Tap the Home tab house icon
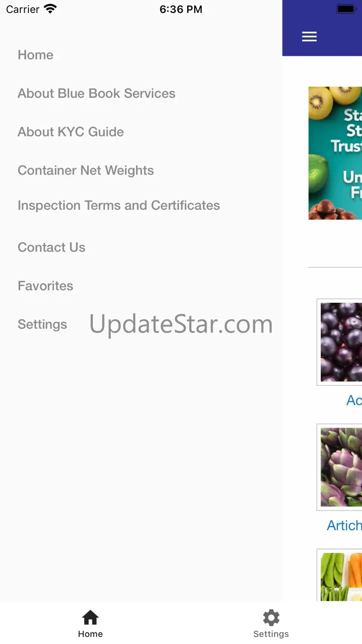 point(90,618)
